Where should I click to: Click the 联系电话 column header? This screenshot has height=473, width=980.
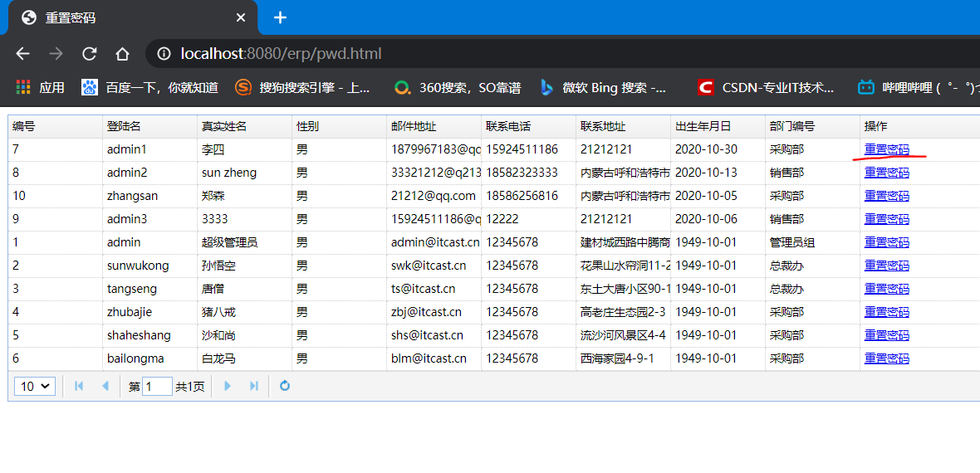point(529,126)
